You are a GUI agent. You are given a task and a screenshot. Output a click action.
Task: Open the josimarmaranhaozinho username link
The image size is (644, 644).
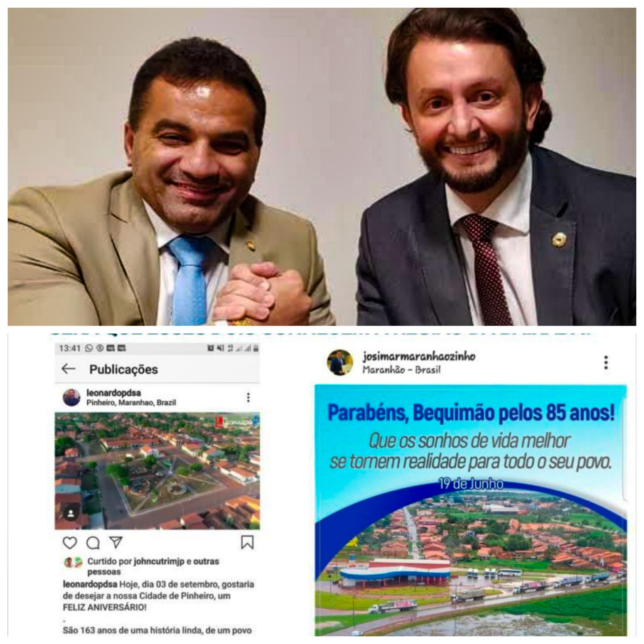click(419, 356)
